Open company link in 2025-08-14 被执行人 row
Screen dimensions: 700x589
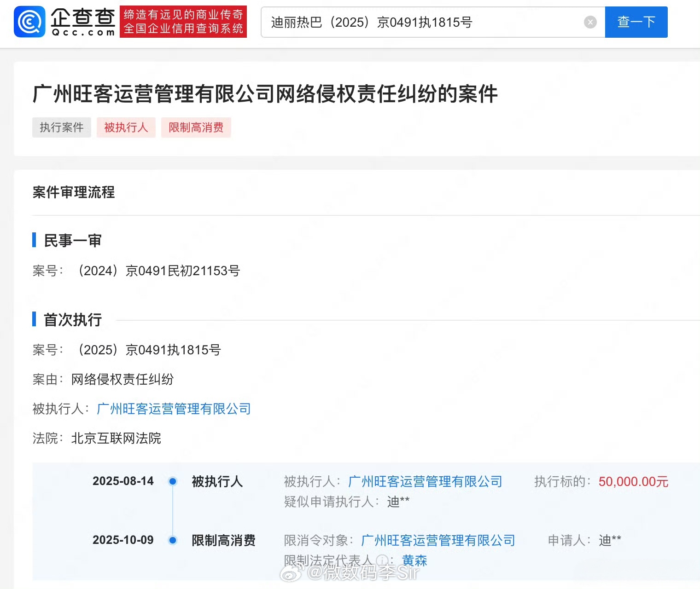coord(425,481)
